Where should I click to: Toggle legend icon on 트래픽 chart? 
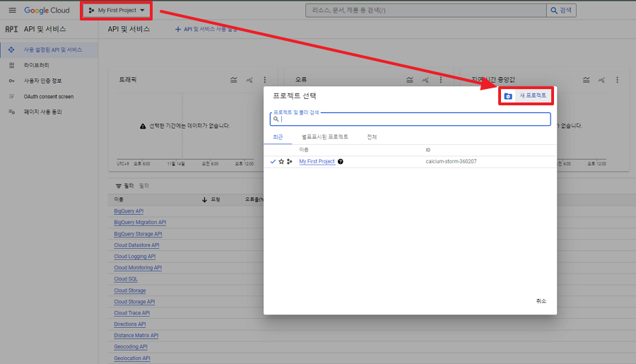point(234,80)
